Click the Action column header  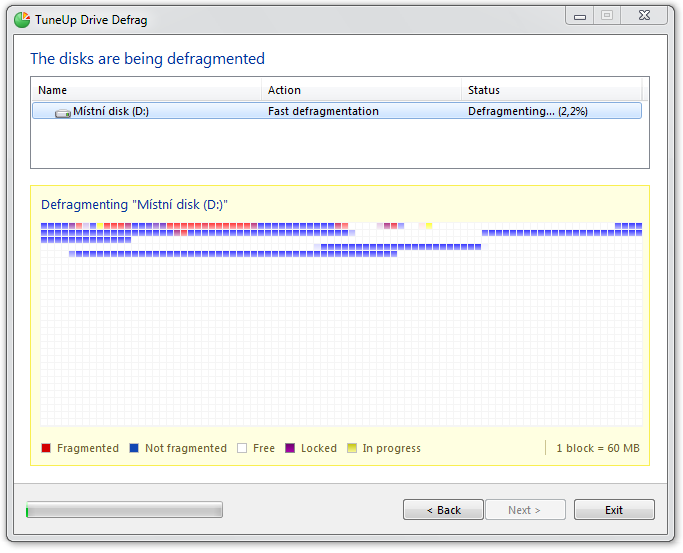pos(362,90)
